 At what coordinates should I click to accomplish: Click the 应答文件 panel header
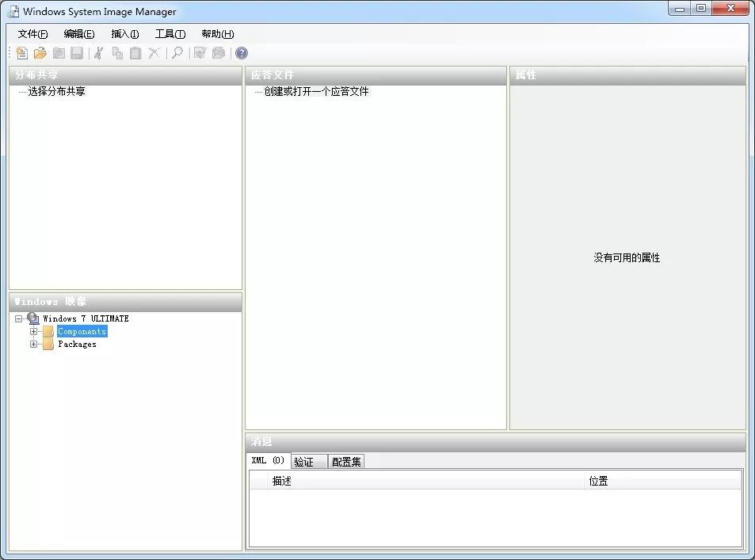click(376, 75)
